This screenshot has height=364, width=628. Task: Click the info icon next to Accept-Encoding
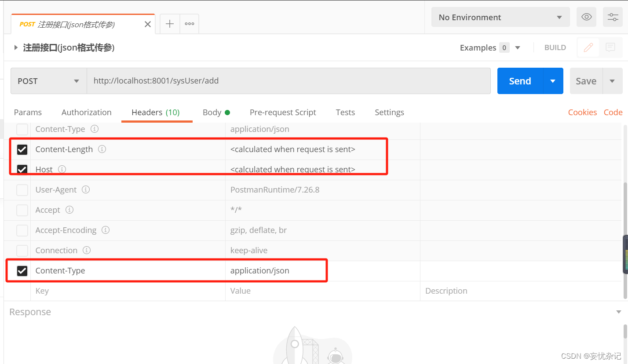pyautogui.click(x=106, y=230)
